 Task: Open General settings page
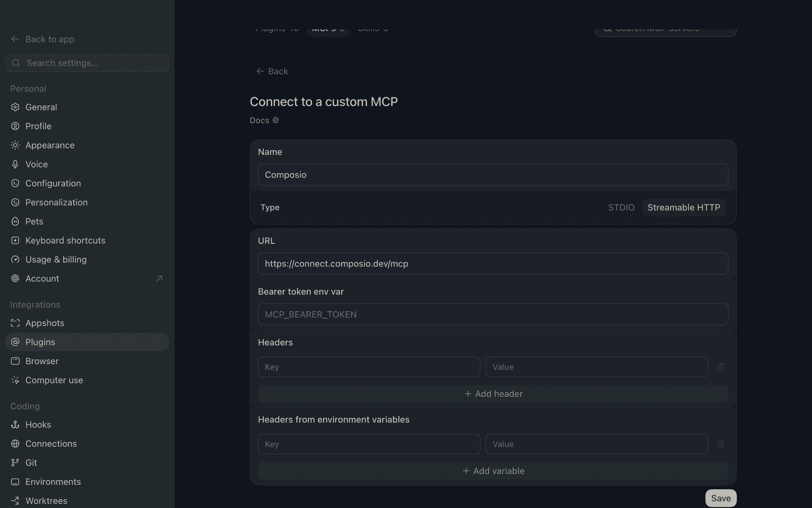(87, 107)
